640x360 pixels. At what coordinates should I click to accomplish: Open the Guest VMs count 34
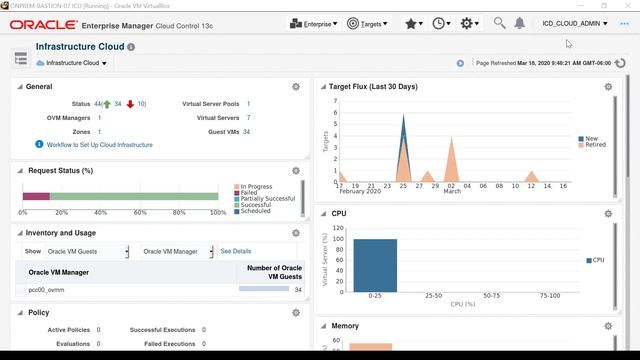[x=247, y=132]
